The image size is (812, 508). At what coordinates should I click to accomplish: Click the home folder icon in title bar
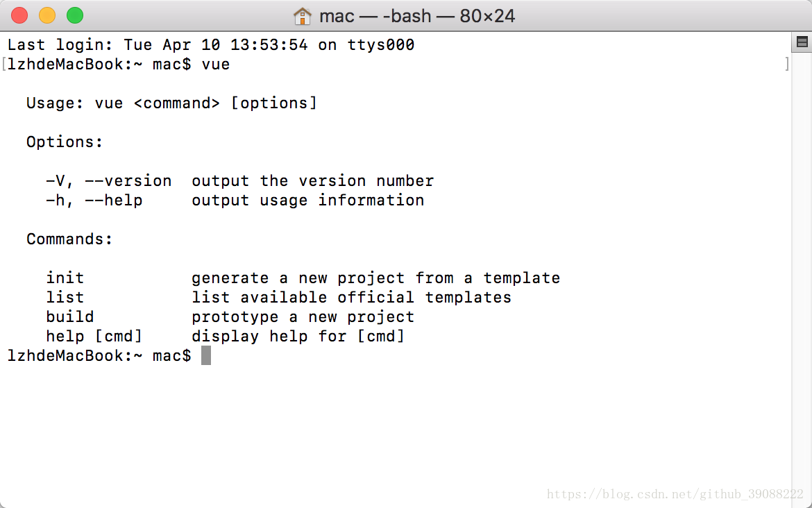pyautogui.click(x=303, y=15)
